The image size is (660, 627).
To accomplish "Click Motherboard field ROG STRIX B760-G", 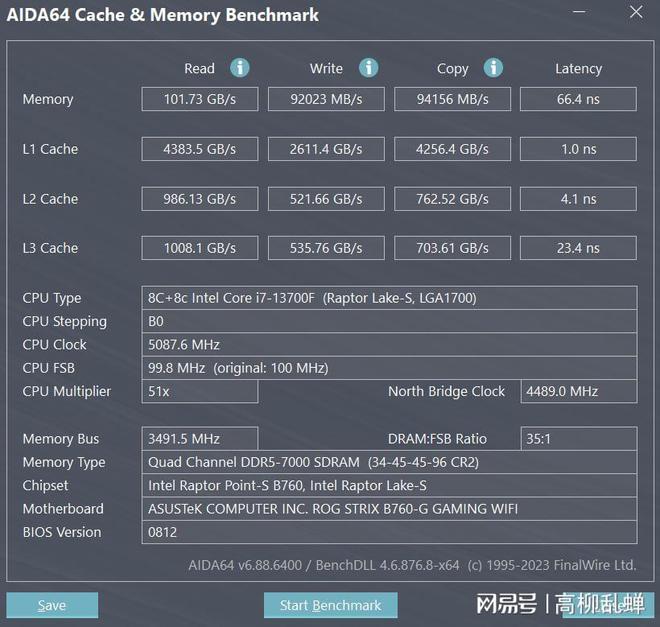I will (389, 509).
